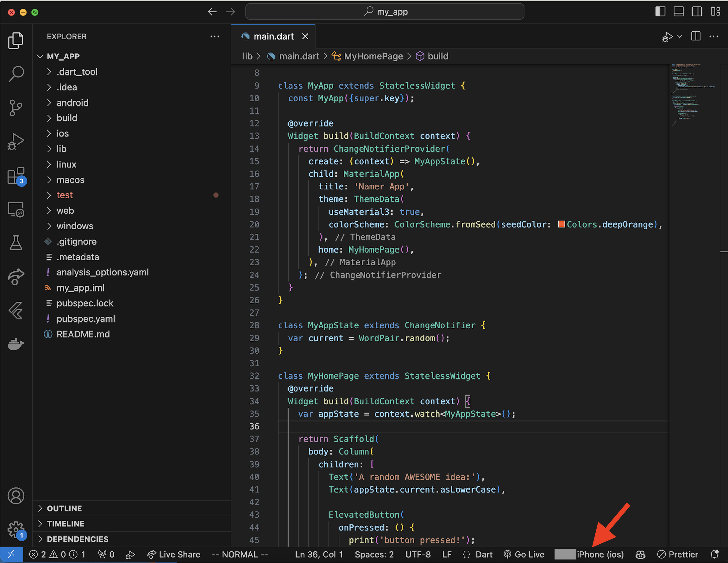Start debugging with the Run icon near tabs
Screen dimensions: 728x563
coord(667,37)
